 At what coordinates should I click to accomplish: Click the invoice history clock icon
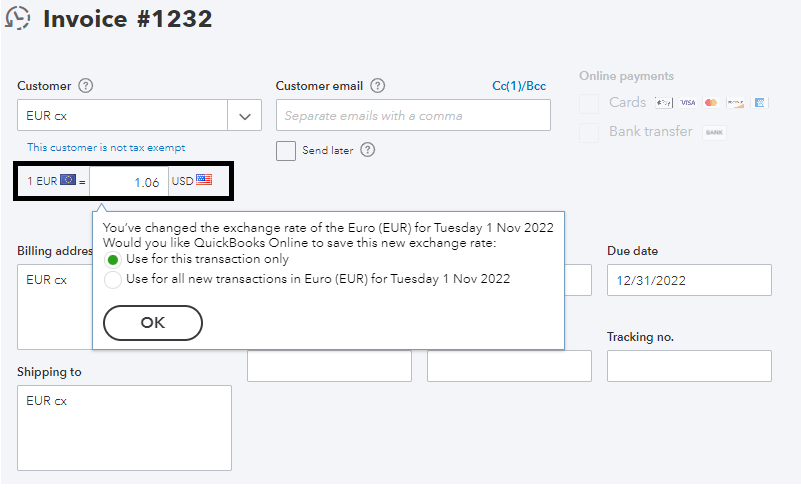tap(18, 19)
